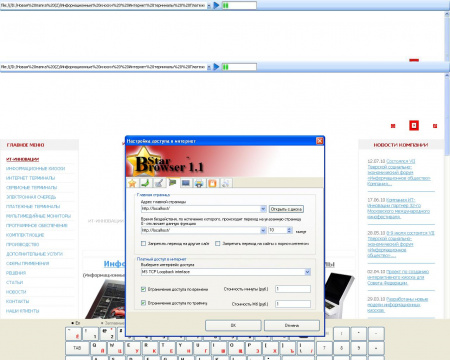Image resolution: width=450 pixels, height=360 pixels.
Task: Open the upper address bar's dropdown arrow
Action: coord(209,6)
